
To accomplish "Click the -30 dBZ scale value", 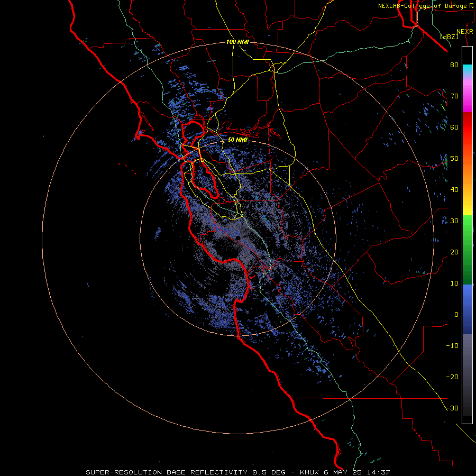I will 452,408.
